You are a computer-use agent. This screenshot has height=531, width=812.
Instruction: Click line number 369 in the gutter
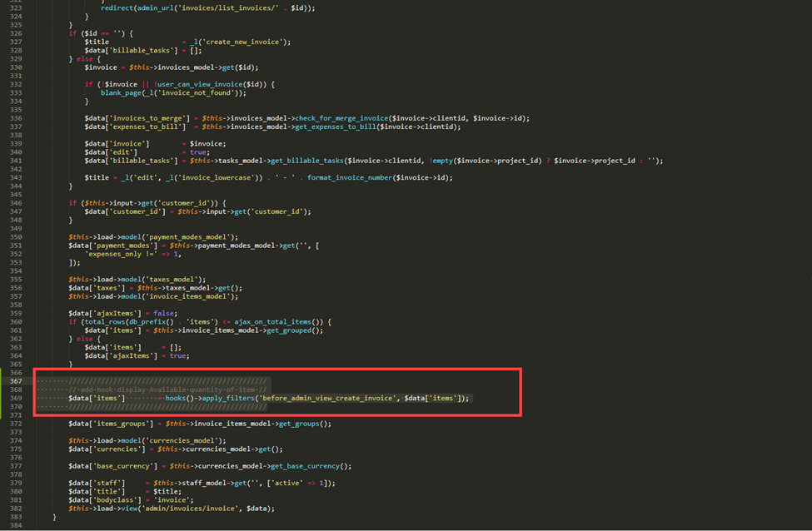pyautogui.click(x=16, y=398)
